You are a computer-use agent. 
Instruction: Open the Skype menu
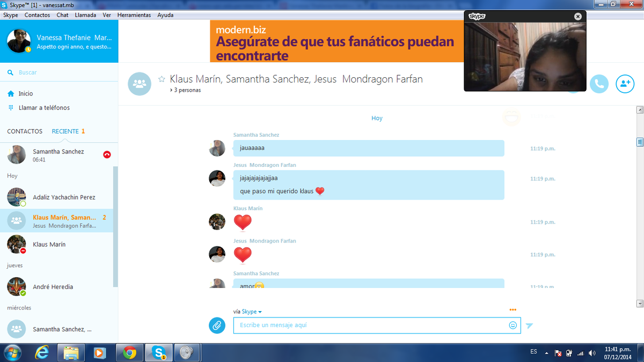point(11,15)
